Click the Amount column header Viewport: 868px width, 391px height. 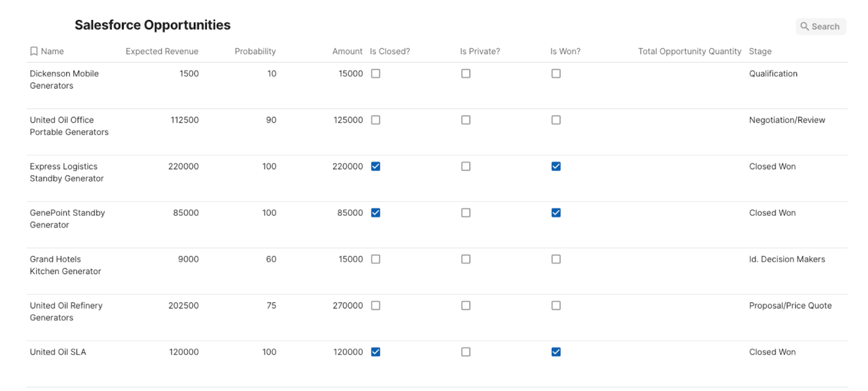click(x=347, y=51)
